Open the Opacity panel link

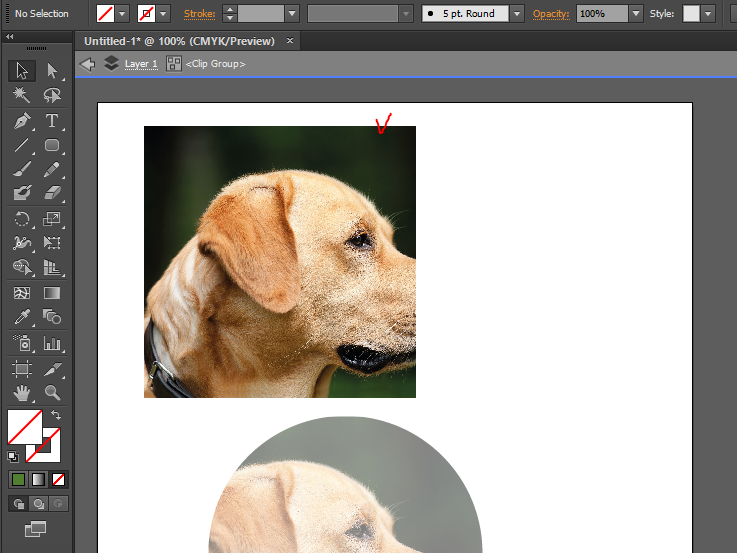point(551,14)
